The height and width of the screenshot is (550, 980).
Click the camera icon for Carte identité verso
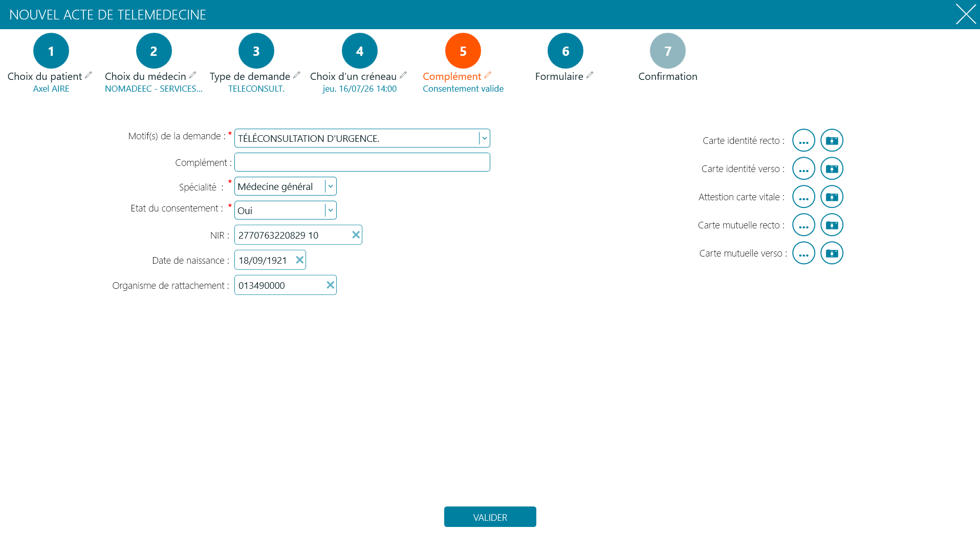832,168
